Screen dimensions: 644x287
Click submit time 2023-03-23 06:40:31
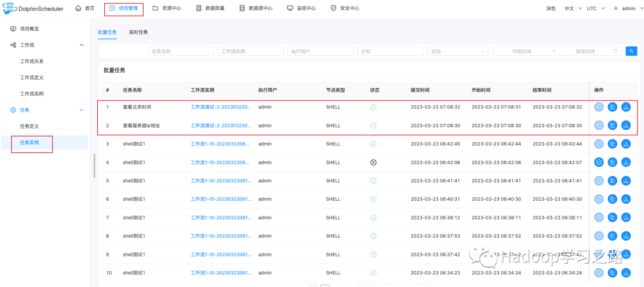435,199
